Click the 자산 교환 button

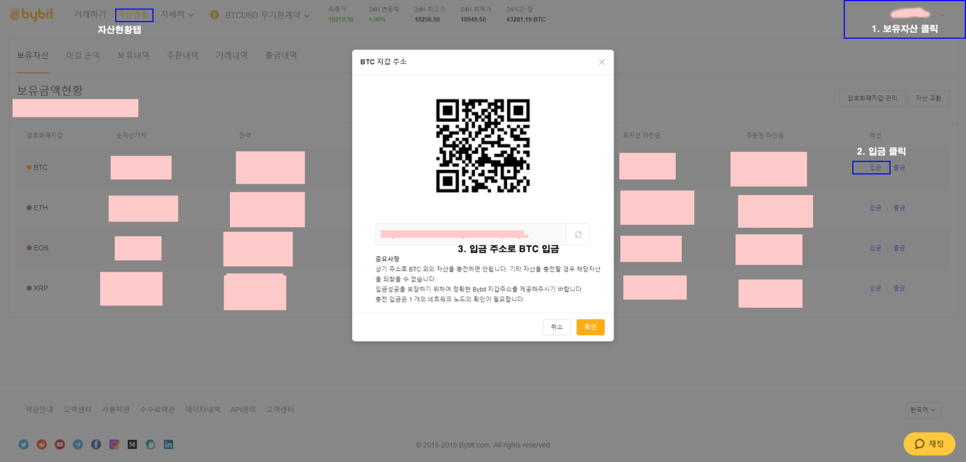coord(928,98)
